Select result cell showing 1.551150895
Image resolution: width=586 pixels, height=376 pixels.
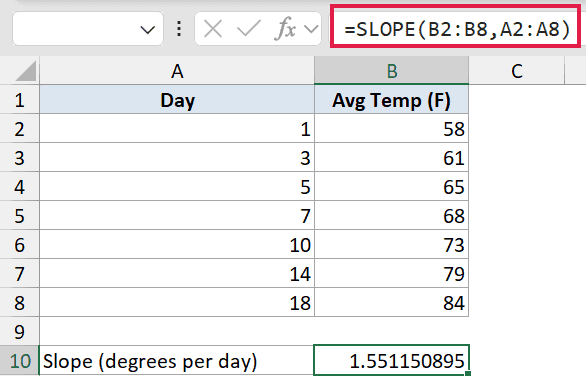click(x=391, y=361)
